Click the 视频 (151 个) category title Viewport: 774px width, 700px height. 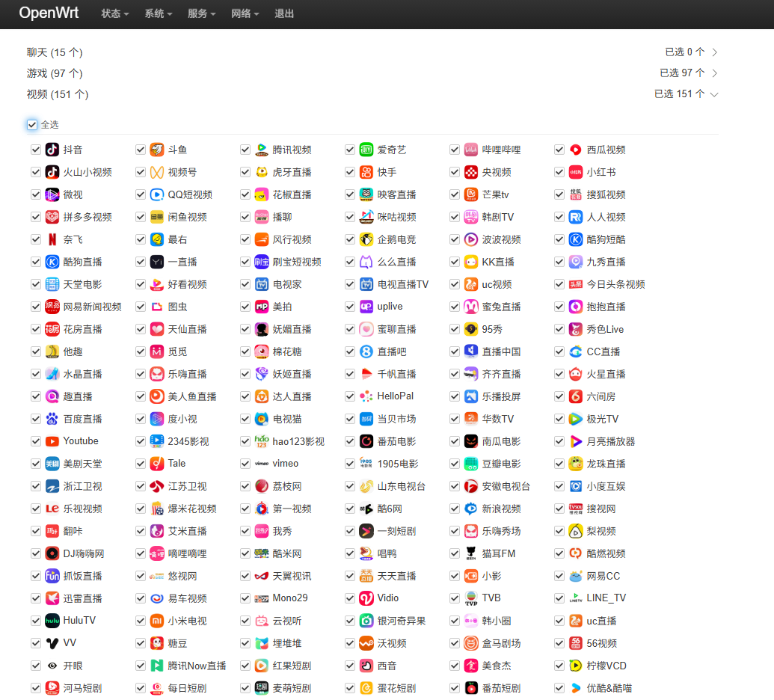58,94
